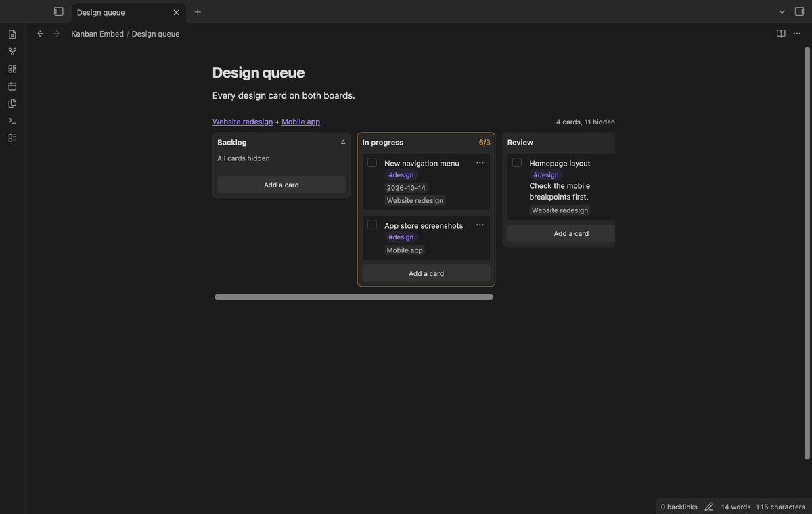Image resolution: width=812 pixels, height=514 pixels.
Task: Check off New navigation menu card
Action: [x=372, y=163]
